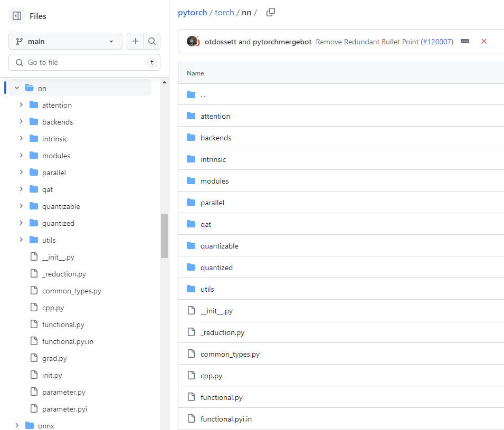Select common_types.py in the file tree
Screen dimensions: 504x430
pos(72,291)
